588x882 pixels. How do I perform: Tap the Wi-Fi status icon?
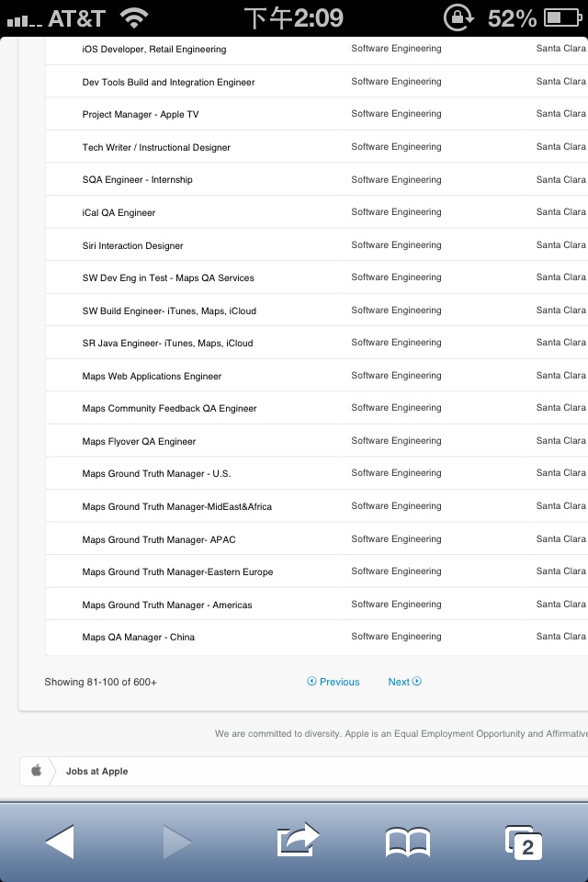(134, 18)
